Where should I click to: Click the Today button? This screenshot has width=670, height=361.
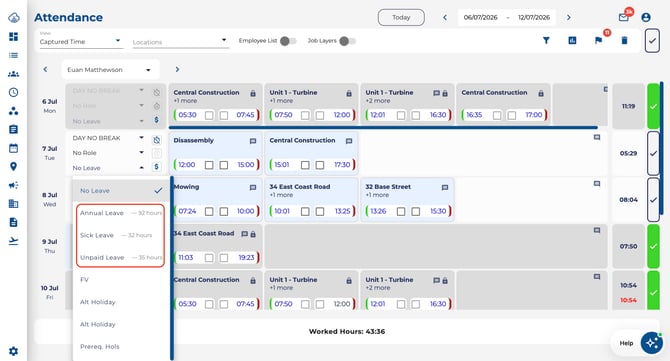click(401, 18)
